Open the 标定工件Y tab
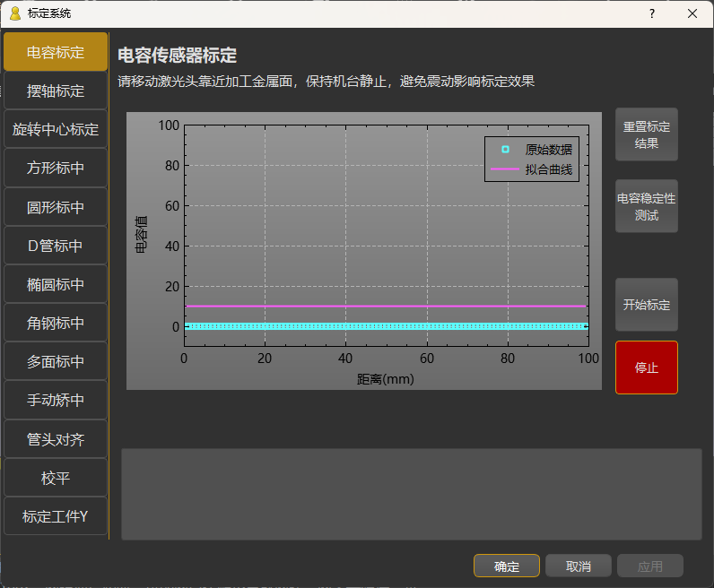714x588 pixels. point(56,516)
